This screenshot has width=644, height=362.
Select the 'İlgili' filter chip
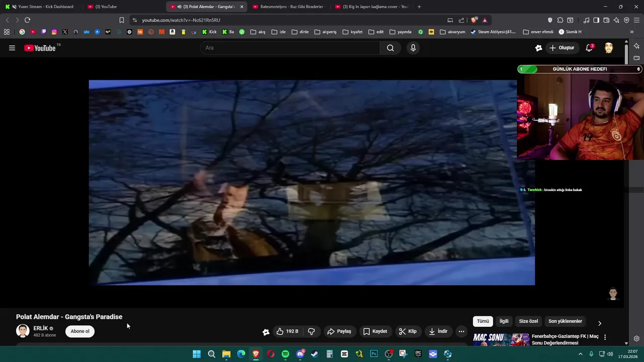coord(504,321)
